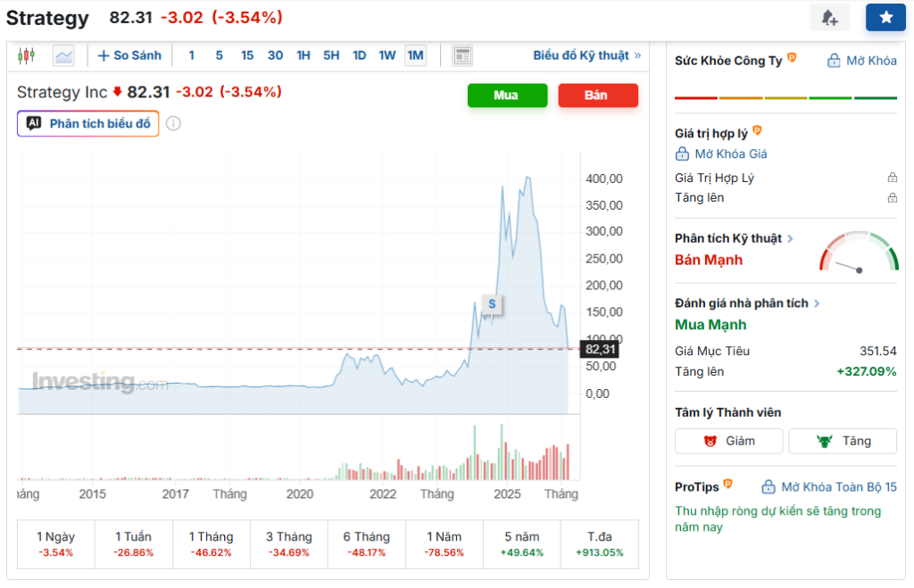Select the 1 Tháng period
Viewport: 914px width, 588px height.
(x=211, y=543)
